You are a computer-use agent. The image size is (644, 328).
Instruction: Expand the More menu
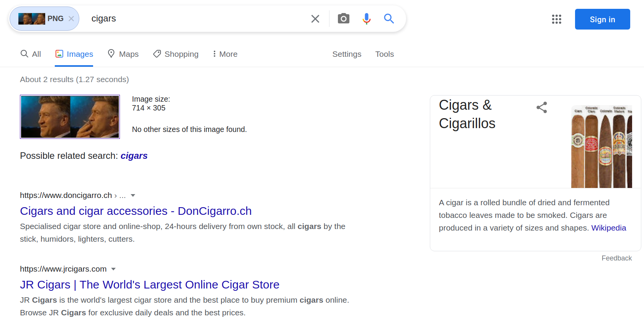(x=225, y=54)
